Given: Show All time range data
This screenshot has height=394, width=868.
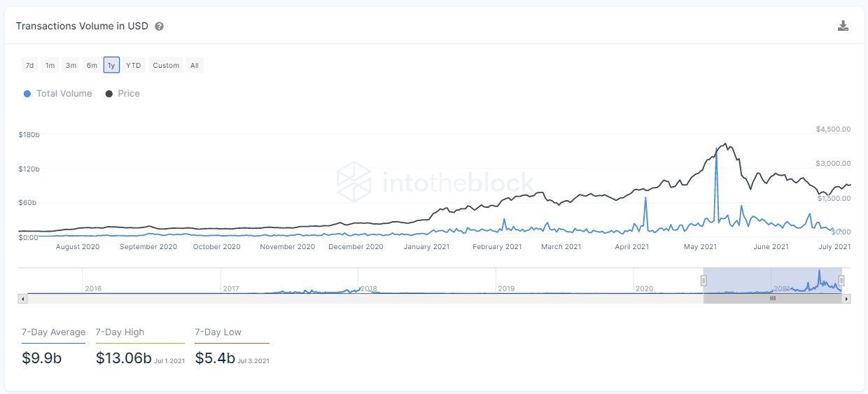Looking at the screenshot, I should point(195,65).
